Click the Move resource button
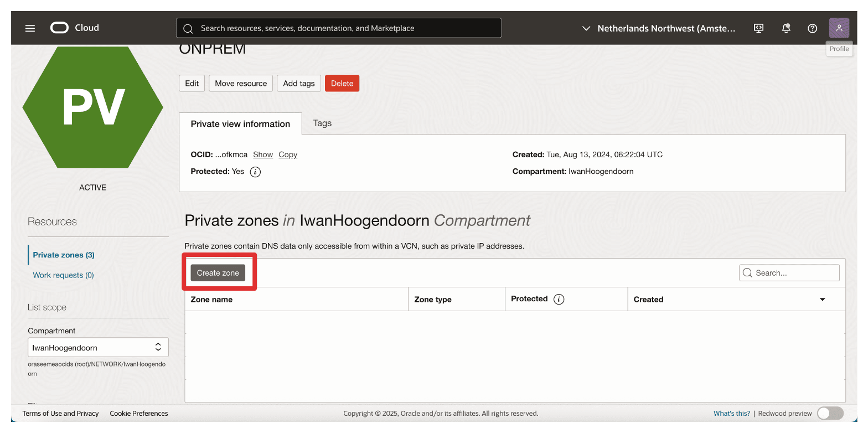The image size is (868, 433). 241,83
